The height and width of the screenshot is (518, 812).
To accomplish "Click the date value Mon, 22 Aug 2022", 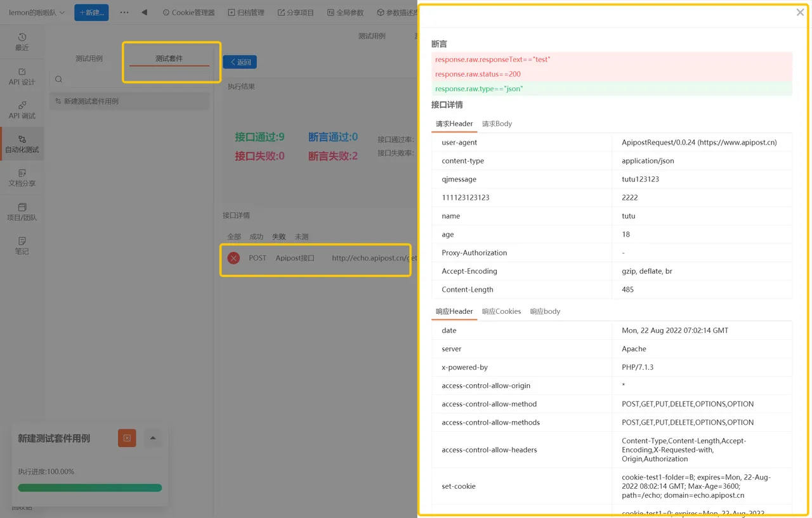I will coord(675,331).
